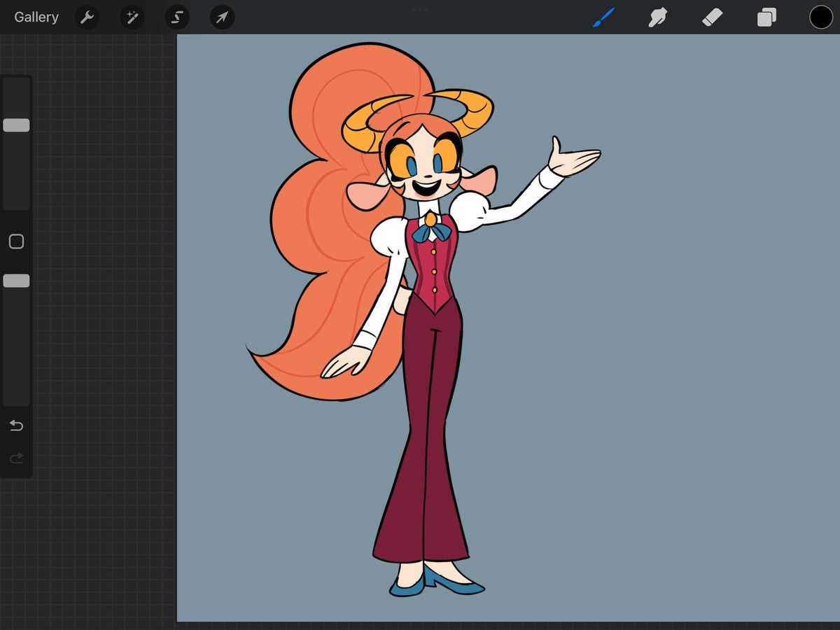Click the brush size slider handle

[x=16, y=125]
